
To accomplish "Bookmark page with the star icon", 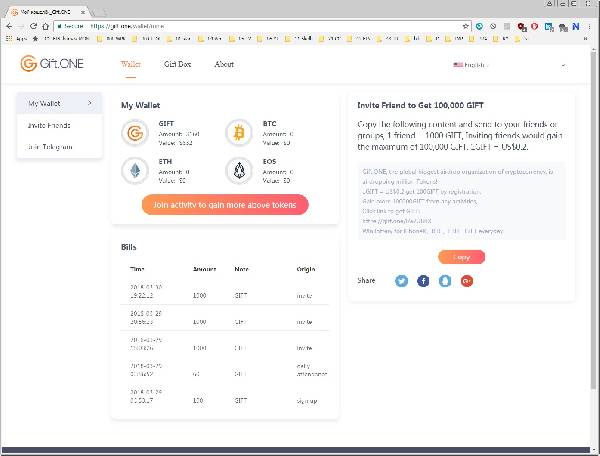I will (x=465, y=26).
